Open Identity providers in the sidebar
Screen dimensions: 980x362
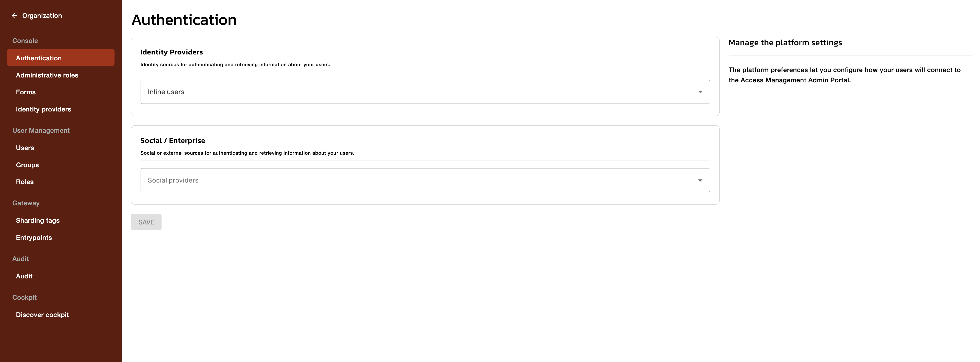43,109
